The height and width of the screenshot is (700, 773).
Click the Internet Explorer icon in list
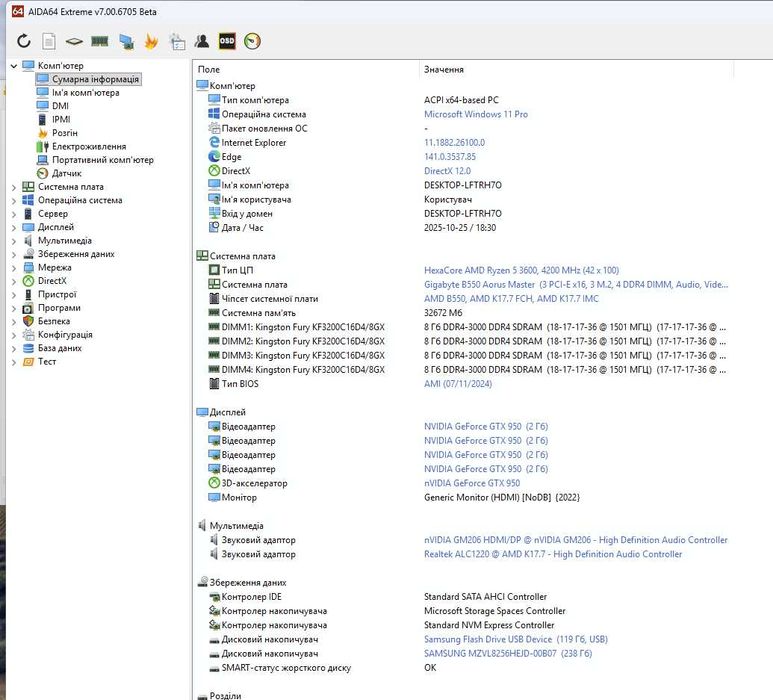(214, 142)
